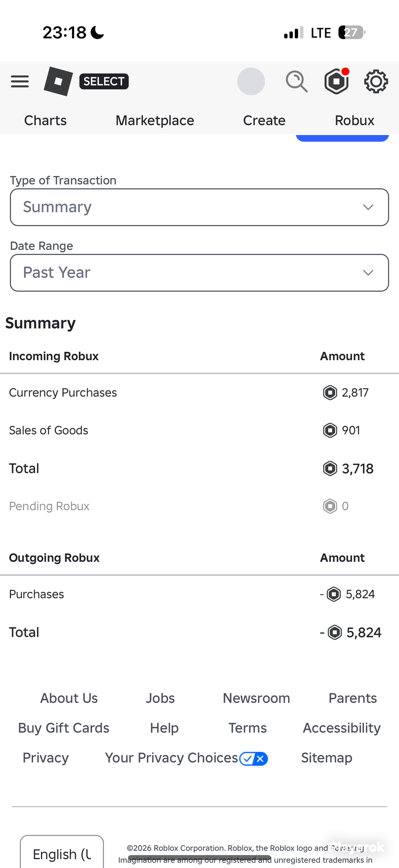Tap the SELECT badge next to logo
This screenshot has height=868, width=399.
pyautogui.click(x=104, y=81)
